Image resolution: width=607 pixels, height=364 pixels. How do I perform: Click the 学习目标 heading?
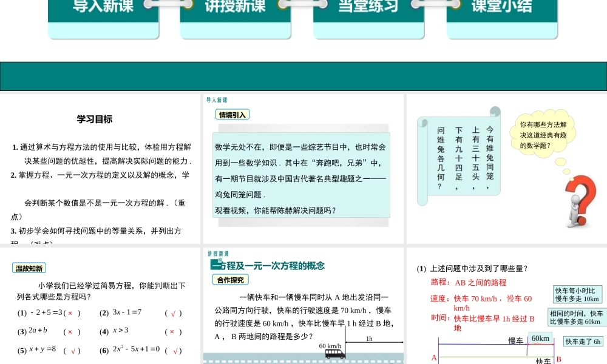tap(95, 119)
